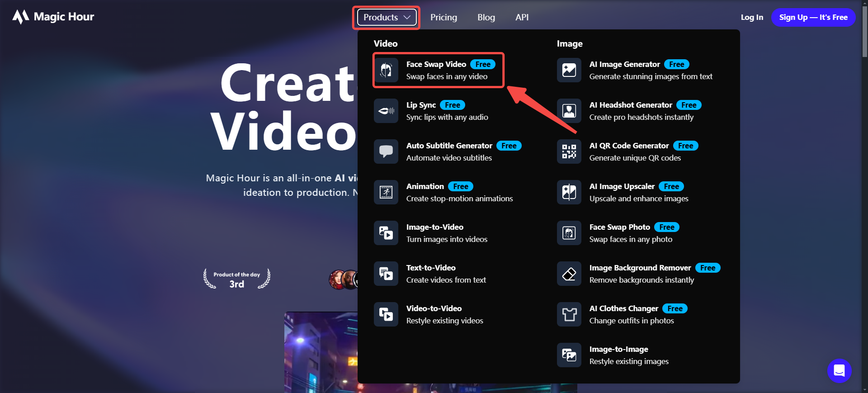Viewport: 868px width, 393px height.
Task: Click 'Create stop-motion animations' text
Action: 460,199
